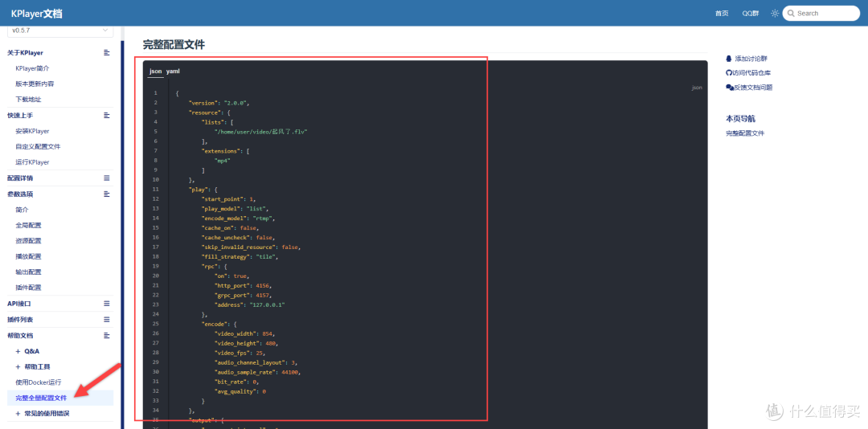
Task: Open the 首页 link in header
Action: pyautogui.click(x=722, y=14)
